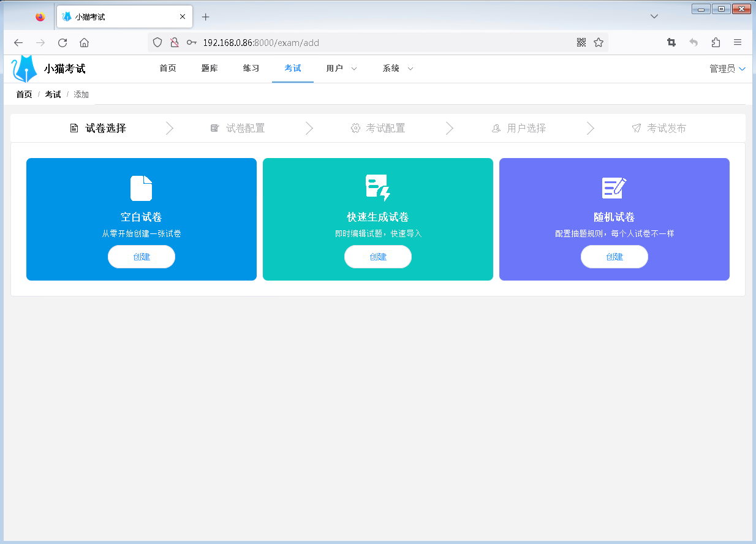
Task: Click the 首页 breadcrumb link
Action: (x=24, y=94)
